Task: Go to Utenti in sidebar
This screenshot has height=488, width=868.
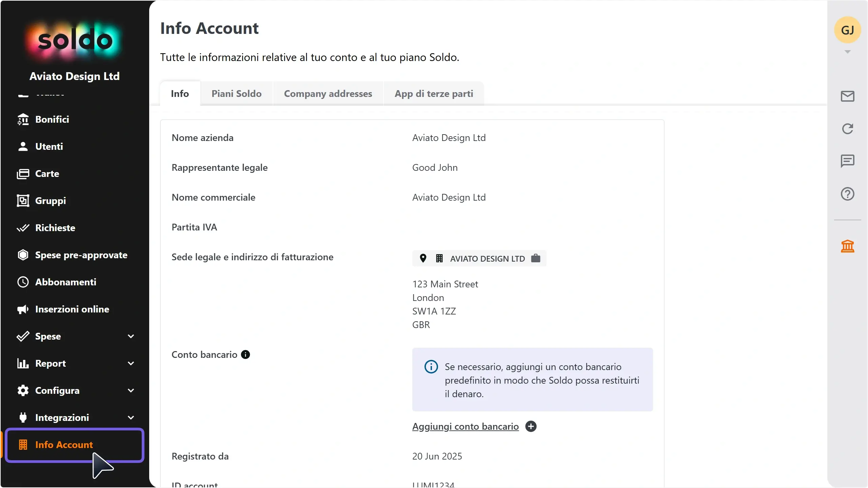Action: pyautogui.click(x=75, y=146)
